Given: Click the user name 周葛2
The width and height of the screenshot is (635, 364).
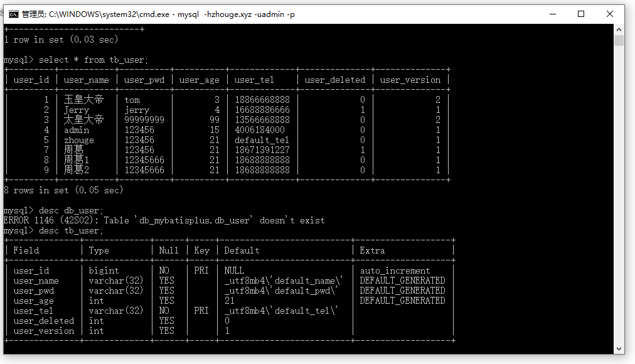Looking at the screenshot, I should tap(76, 170).
